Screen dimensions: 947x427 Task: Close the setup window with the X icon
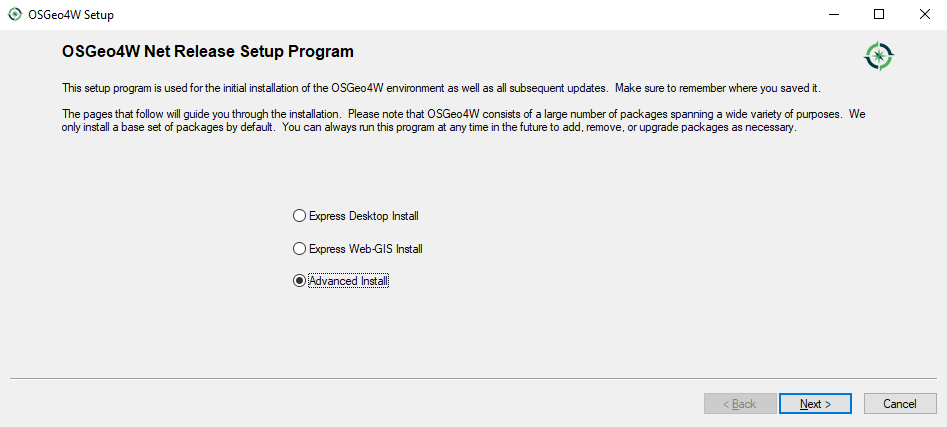(x=924, y=14)
